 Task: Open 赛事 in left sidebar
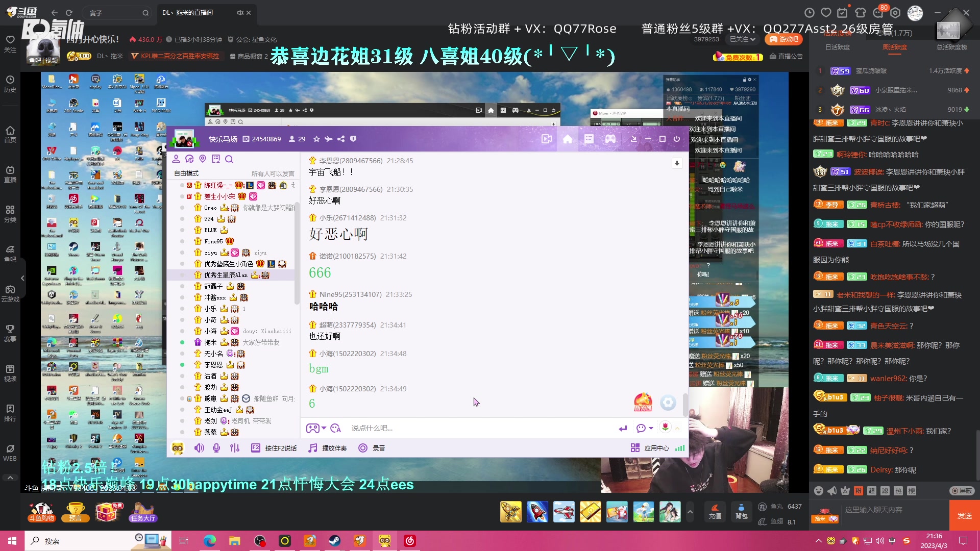pyautogui.click(x=10, y=333)
